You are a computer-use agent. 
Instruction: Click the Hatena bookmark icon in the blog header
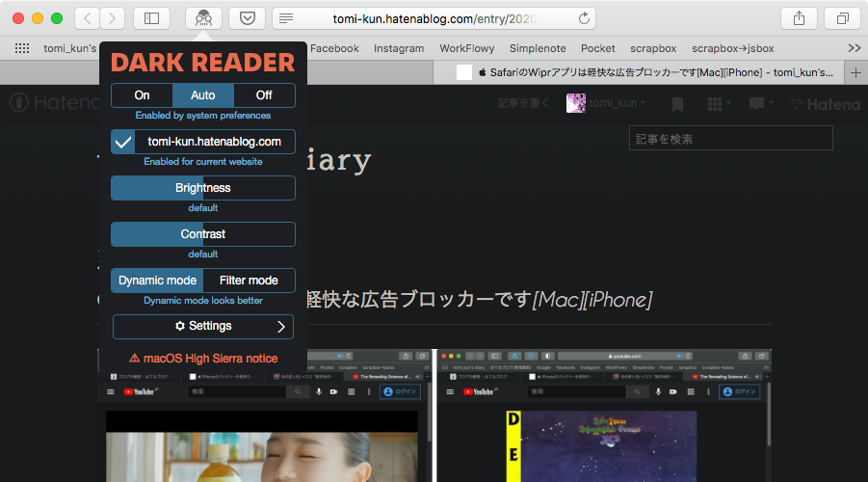(677, 103)
